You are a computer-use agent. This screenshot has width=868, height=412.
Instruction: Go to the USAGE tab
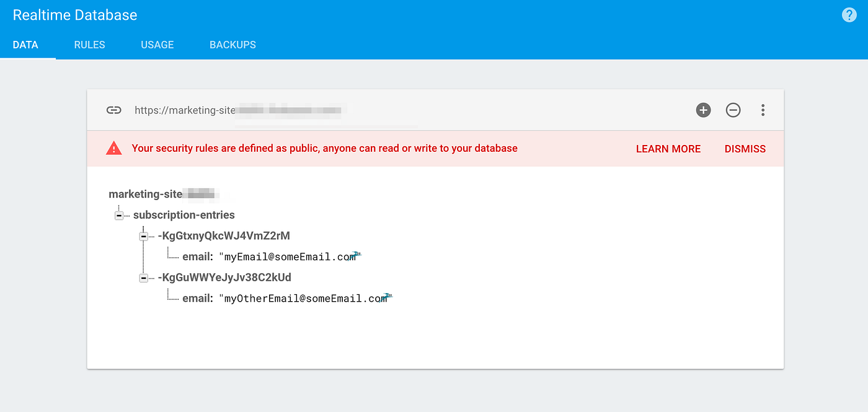tap(157, 45)
